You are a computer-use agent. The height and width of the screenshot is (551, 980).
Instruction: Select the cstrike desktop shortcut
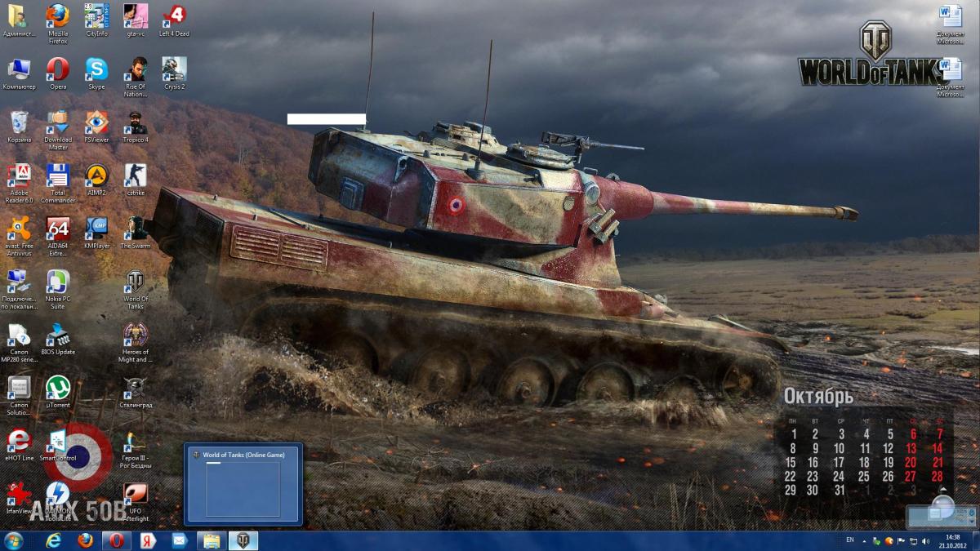point(136,180)
